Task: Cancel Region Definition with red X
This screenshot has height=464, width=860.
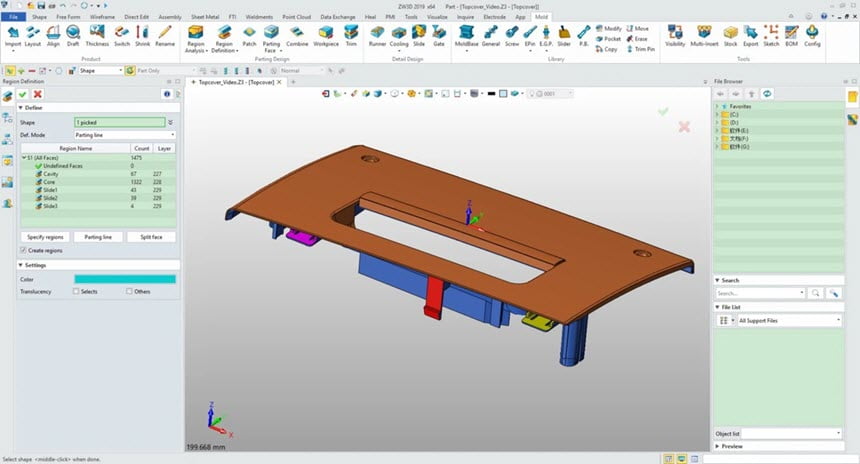Action: click(x=37, y=94)
